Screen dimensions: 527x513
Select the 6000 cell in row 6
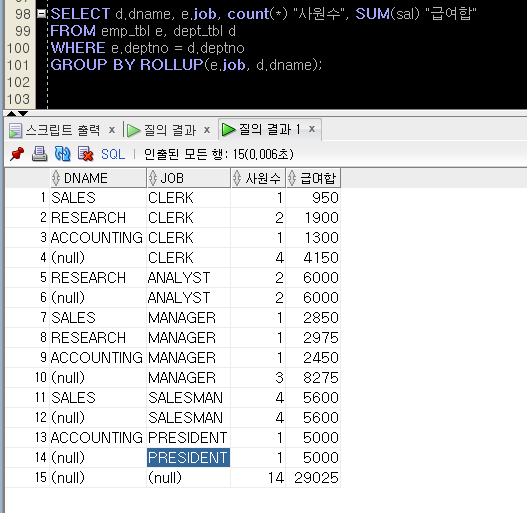[313, 298]
